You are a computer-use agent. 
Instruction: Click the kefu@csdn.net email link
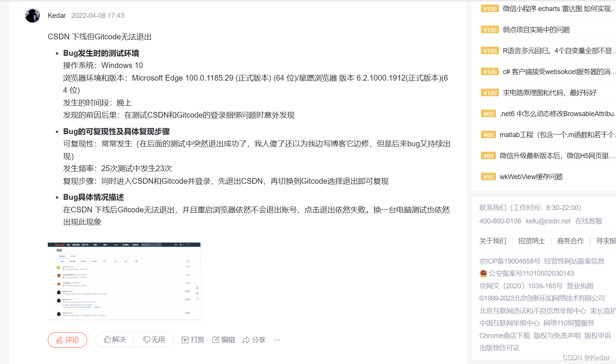[x=548, y=221]
